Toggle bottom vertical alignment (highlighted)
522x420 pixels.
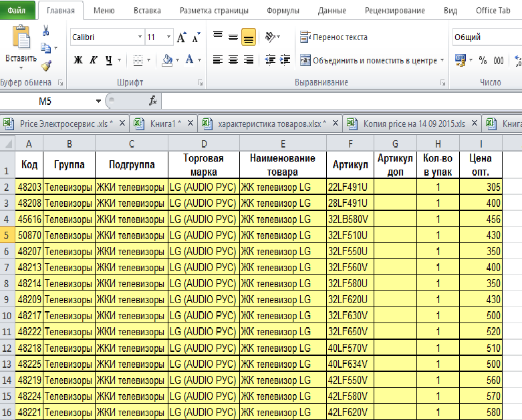click(249, 37)
